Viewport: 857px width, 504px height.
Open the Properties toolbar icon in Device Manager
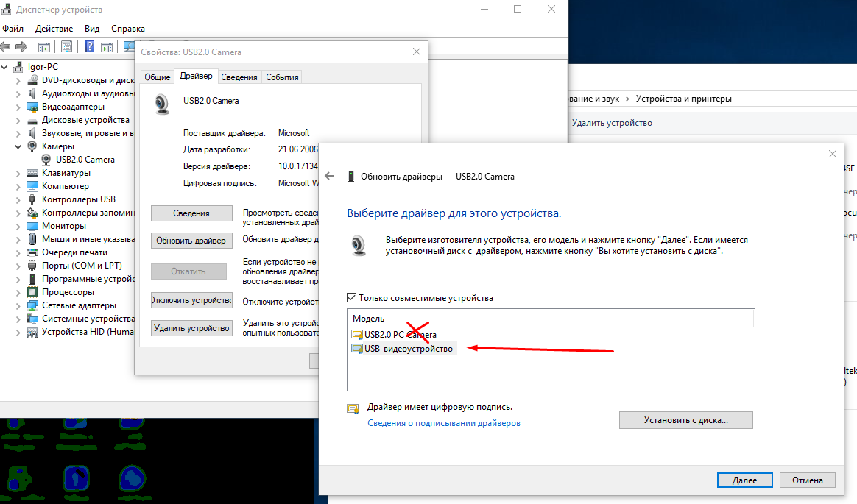tap(67, 47)
